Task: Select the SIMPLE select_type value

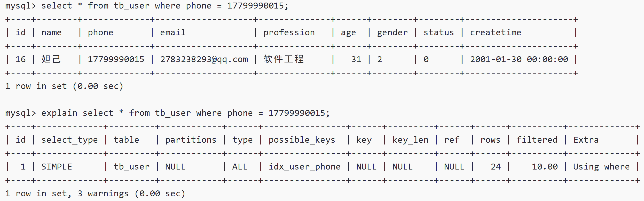Action: 57,167
